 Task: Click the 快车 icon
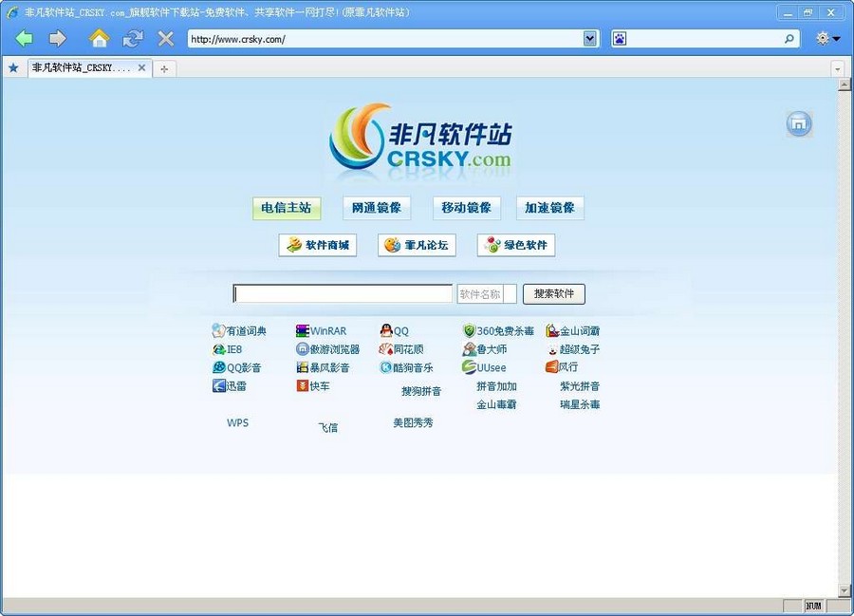tap(303, 386)
